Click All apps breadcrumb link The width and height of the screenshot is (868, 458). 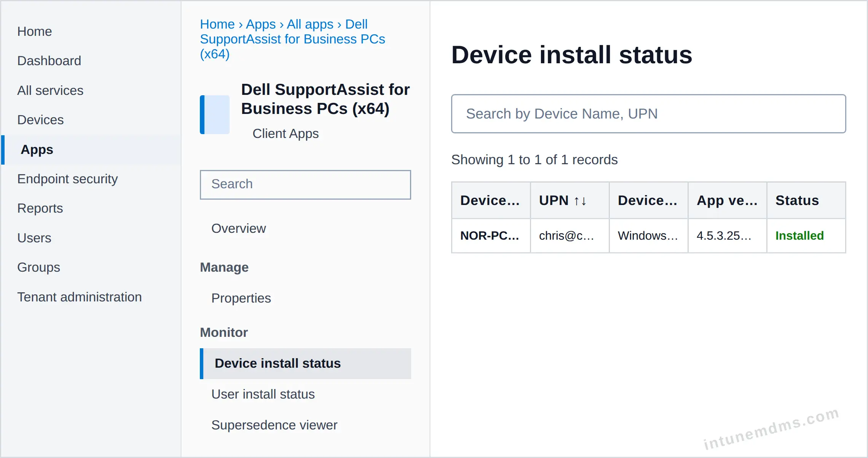pyautogui.click(x=310, y=24)
